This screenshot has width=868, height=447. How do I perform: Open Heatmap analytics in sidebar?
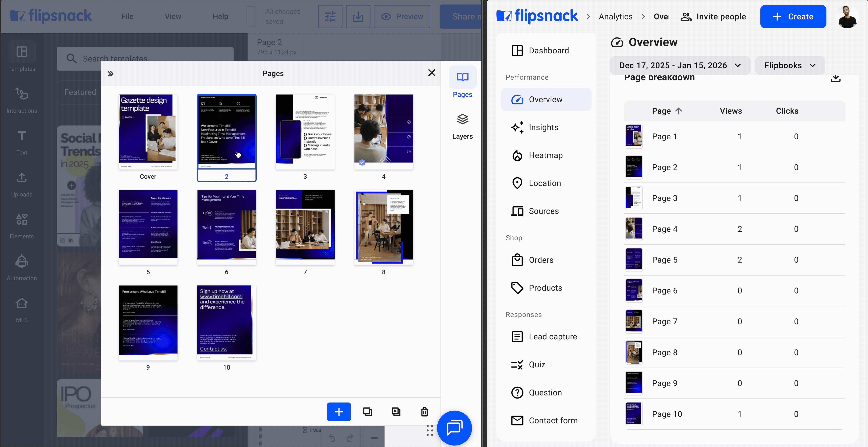[545, 155]
